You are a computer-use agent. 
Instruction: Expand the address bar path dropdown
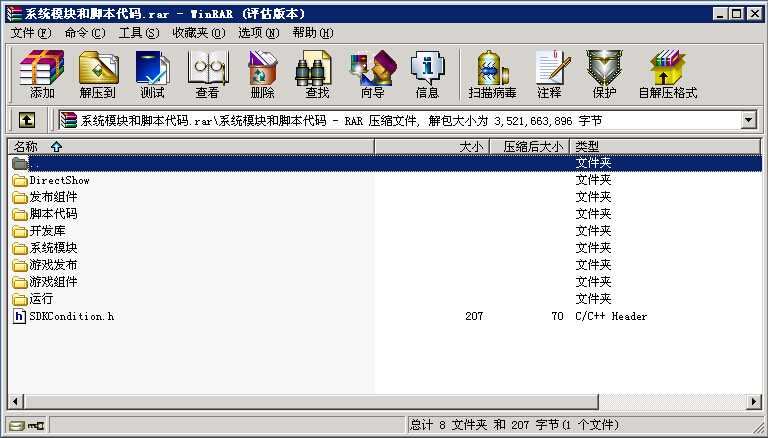(x=748, y=120)
